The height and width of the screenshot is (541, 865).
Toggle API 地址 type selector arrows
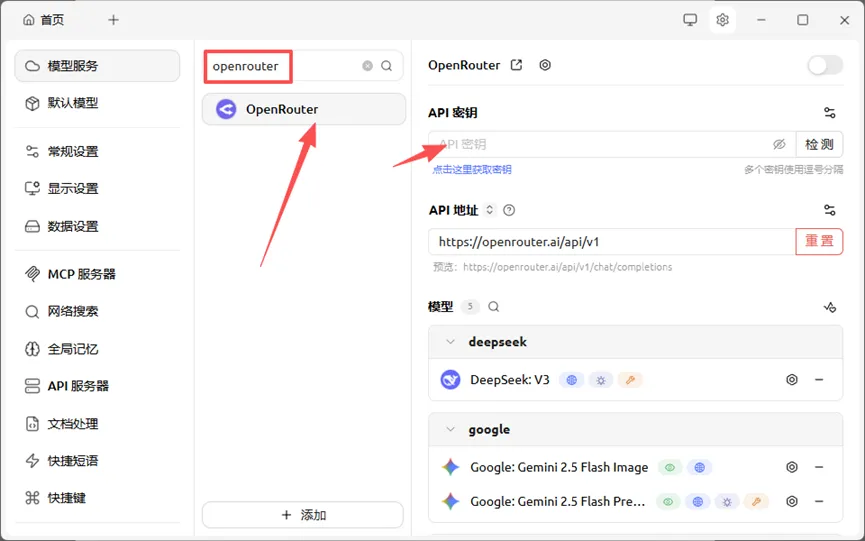click(x=489, y=210)
